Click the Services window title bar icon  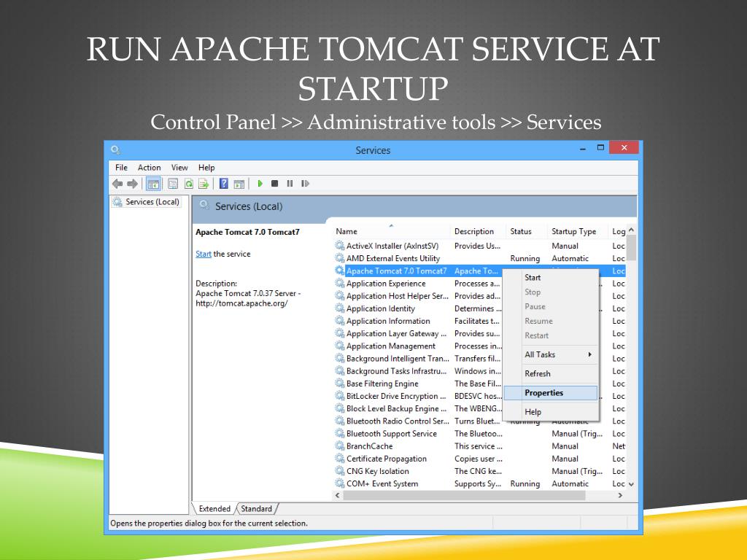coord(115,150)
